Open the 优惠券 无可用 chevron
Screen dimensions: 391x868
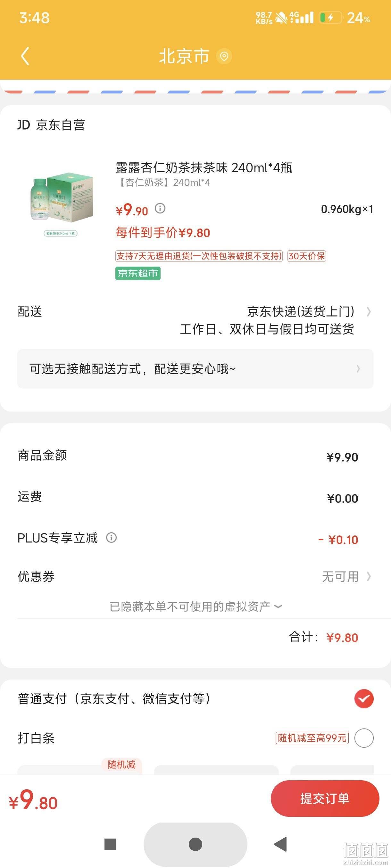[369, 576]
